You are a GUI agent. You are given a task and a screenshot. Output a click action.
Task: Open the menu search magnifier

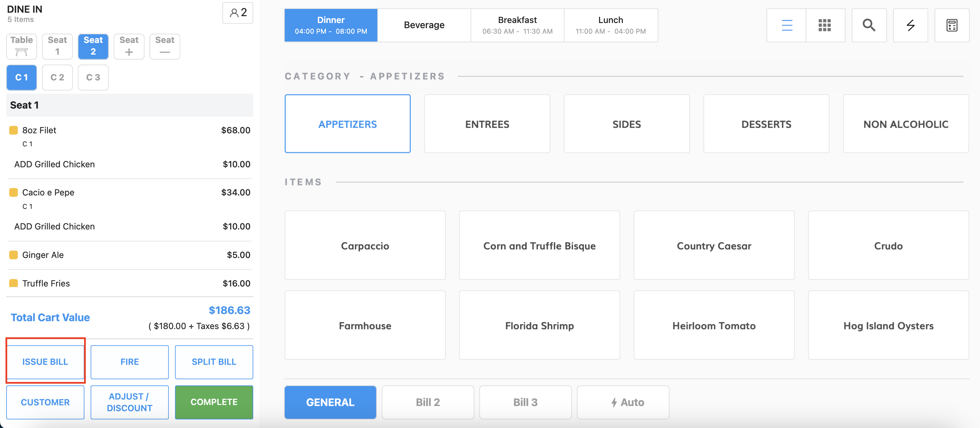point(868,25)
